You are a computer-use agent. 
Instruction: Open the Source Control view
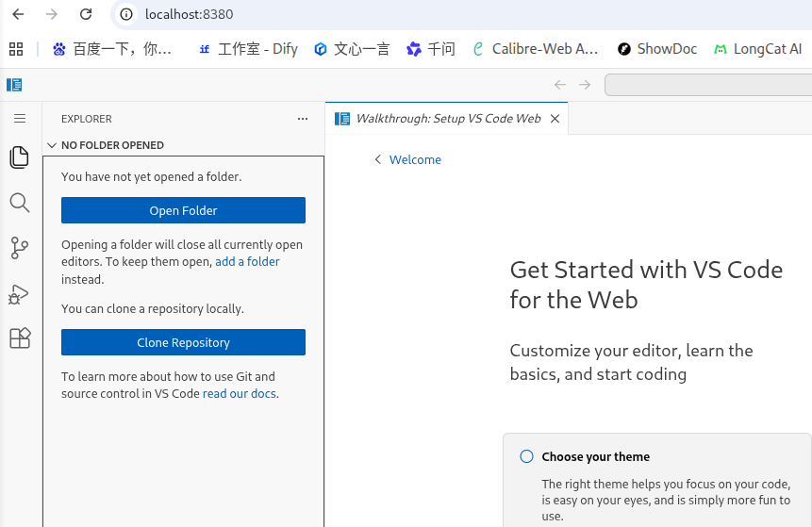click(20, 248)
